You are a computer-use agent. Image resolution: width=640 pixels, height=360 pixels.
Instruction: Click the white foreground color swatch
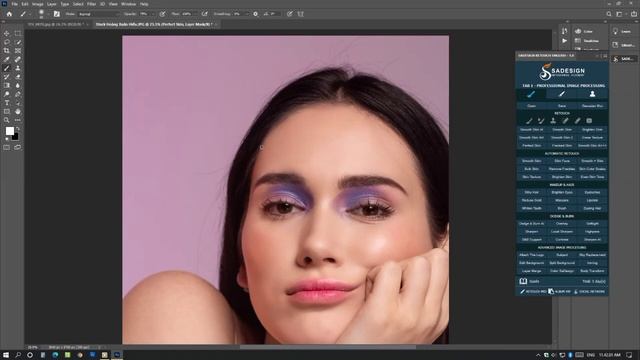pos(9,131)
